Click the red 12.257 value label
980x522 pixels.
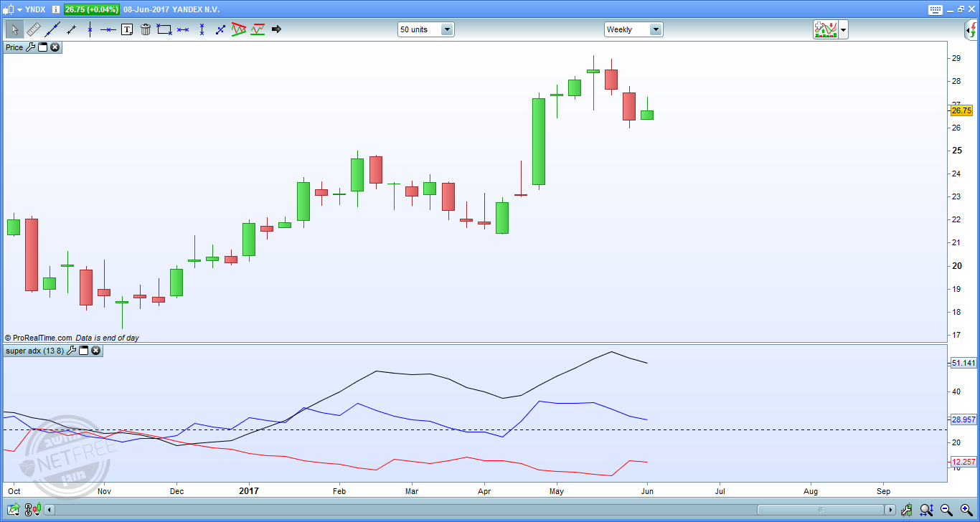pos(963,462)
